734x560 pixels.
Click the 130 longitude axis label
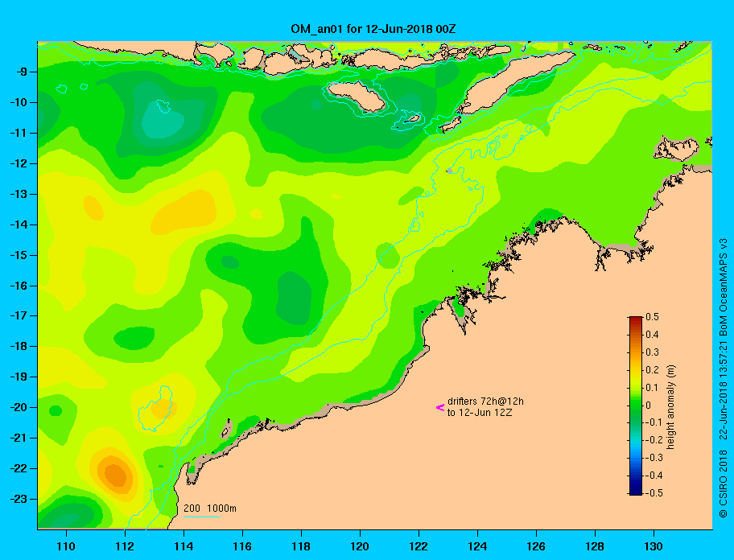click(x=654, y=546)
